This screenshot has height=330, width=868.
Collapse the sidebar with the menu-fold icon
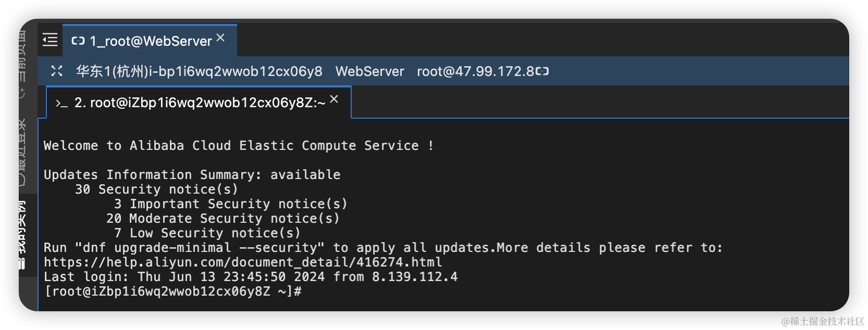[x=50, y=40]
